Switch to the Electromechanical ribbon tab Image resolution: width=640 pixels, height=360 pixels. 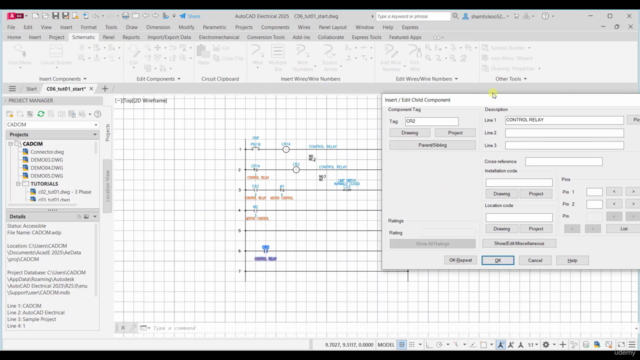[x=219, y=37]
